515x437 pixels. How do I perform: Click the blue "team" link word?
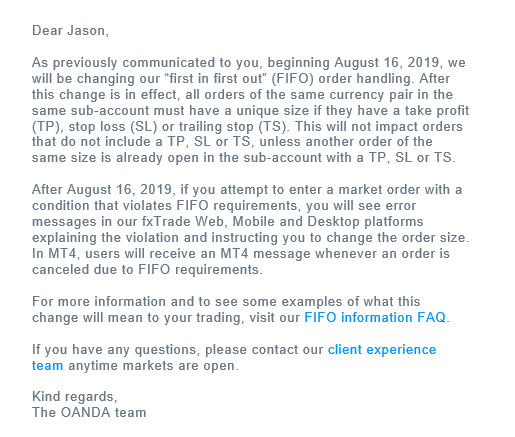pyautogui.click(x=48, y=366)
